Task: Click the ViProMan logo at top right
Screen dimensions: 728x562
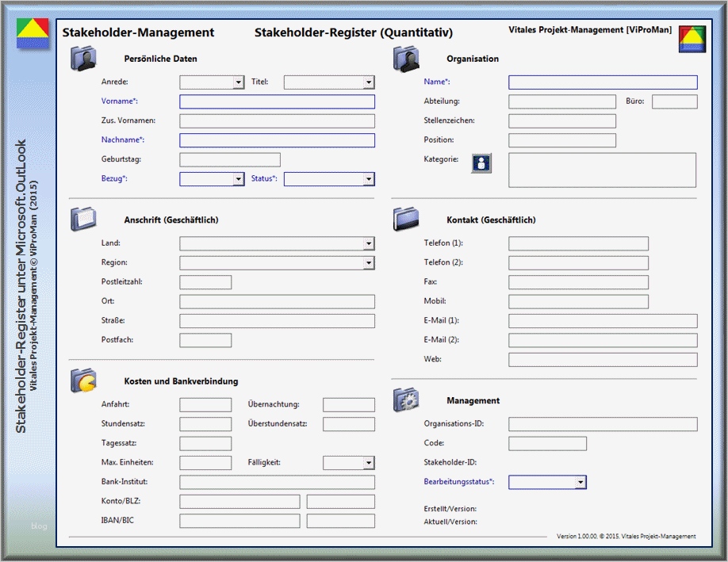Action: pyautogui.click(x=692, y=40)
